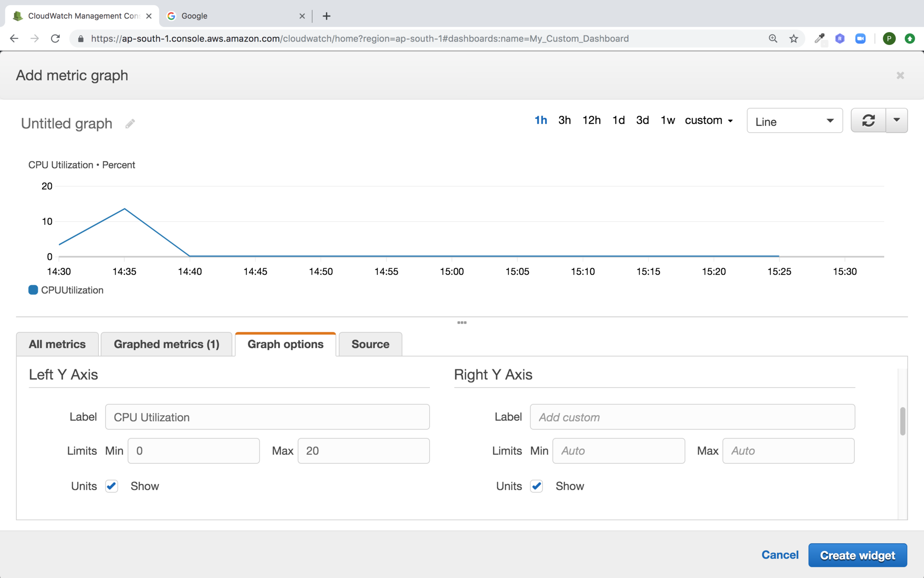This screenshot has width=924, height=578.
Task: Toggle Left Y Axis Units Show checkbox
Action: 112,486
